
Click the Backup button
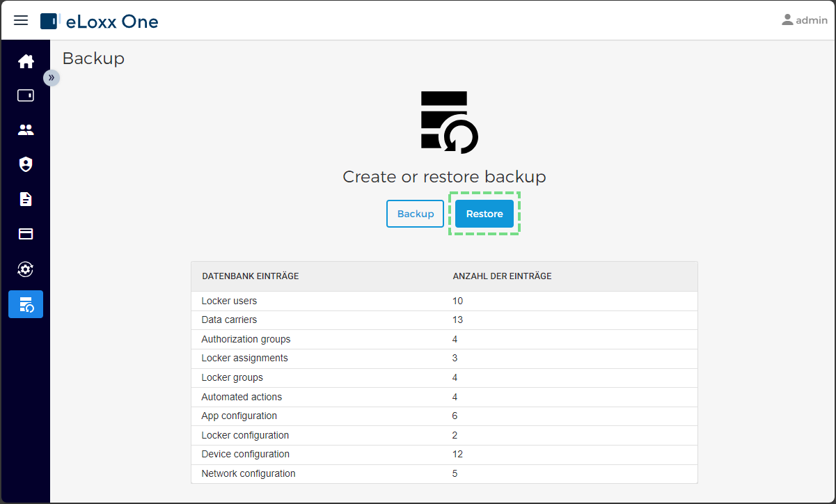[x=416, y=214]
